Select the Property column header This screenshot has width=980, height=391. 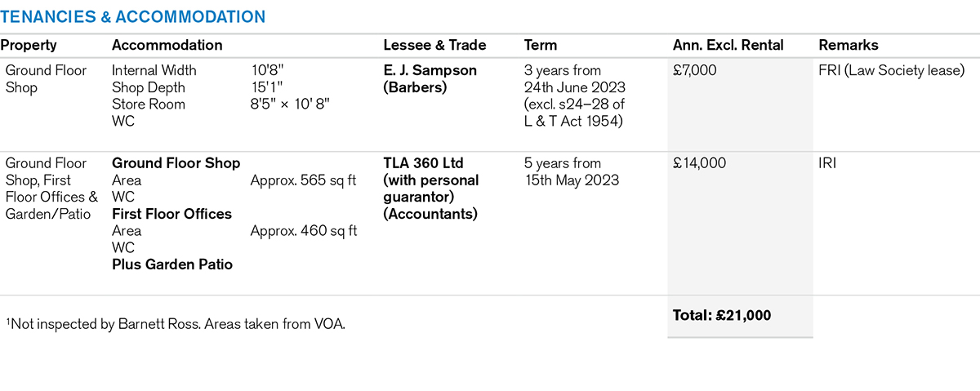point(29,46)
